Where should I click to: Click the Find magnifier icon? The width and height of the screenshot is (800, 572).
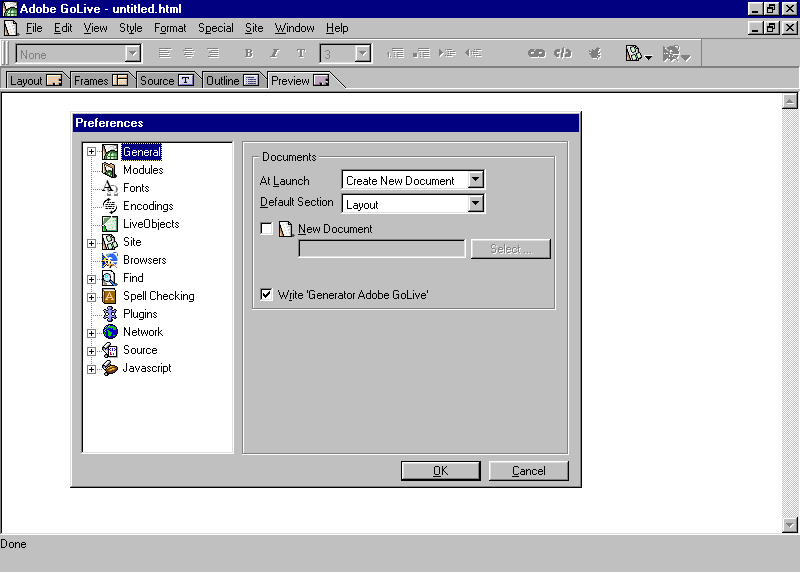(x=110, y=278)
